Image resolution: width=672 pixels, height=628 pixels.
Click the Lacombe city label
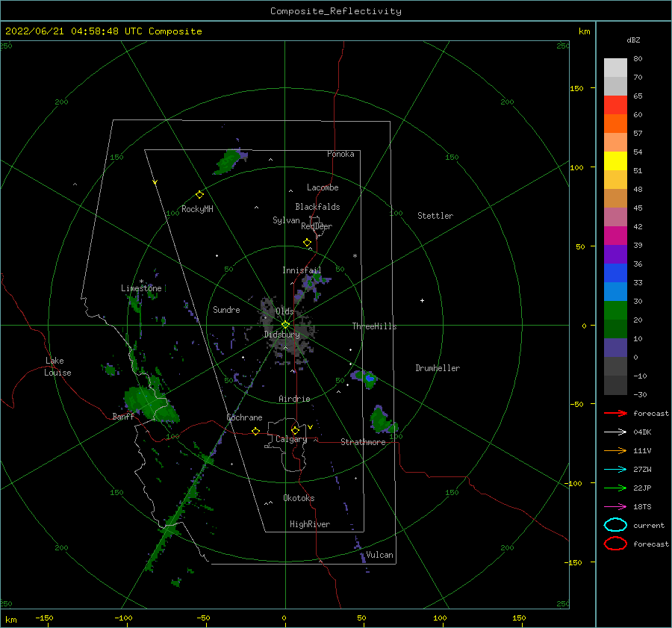pos(323,187)
